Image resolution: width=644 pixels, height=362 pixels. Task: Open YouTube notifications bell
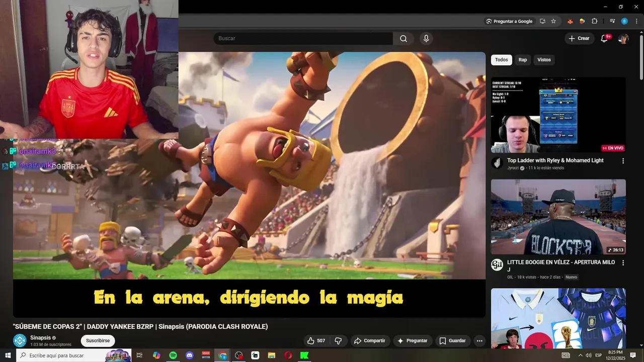tap(604, 39)
